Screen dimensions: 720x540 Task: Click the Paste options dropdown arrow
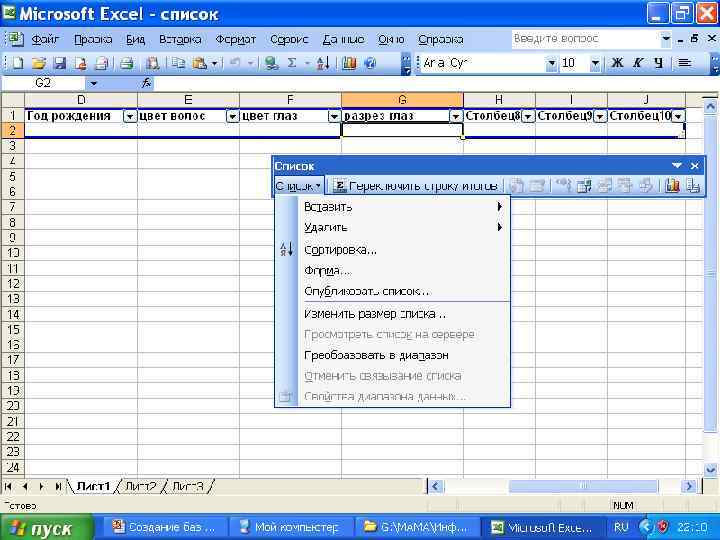point(214,63)
